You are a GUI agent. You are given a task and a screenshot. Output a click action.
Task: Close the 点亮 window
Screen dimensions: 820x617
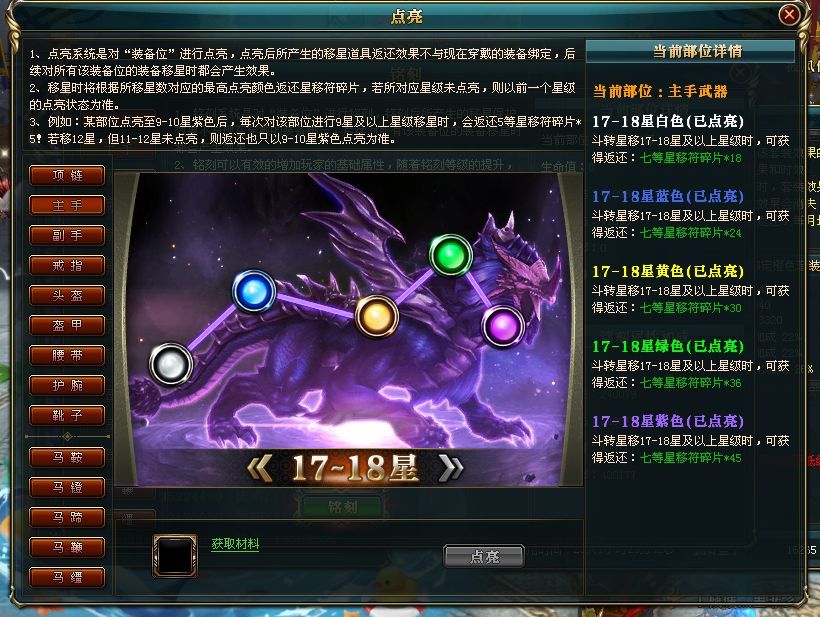pyautogui.click(x=789, y=14)
